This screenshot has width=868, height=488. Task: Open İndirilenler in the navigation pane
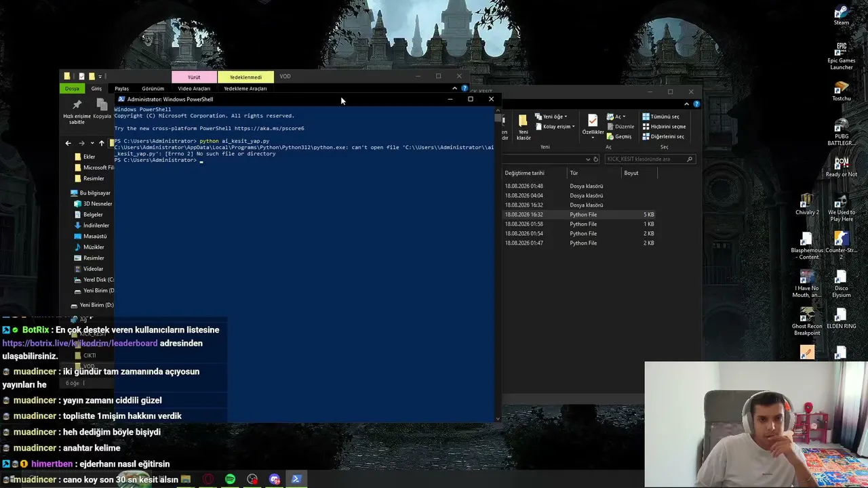91,226
